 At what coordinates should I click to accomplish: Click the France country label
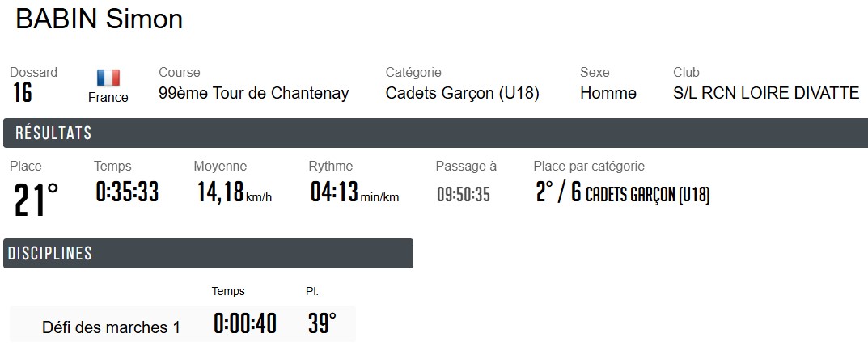tap(108, 97)
